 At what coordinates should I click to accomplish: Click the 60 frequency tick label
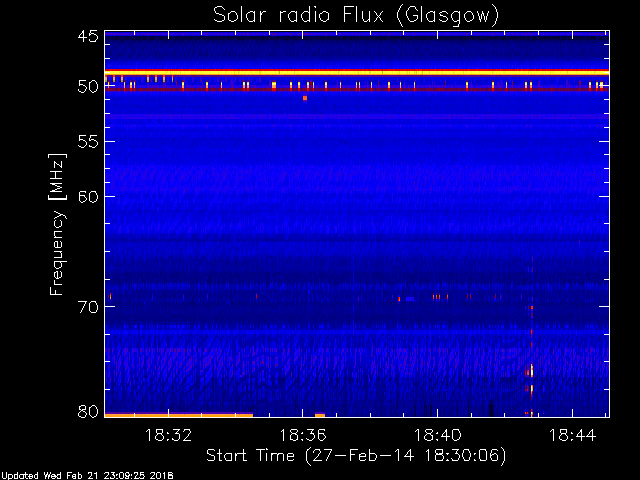click(88, 196)
